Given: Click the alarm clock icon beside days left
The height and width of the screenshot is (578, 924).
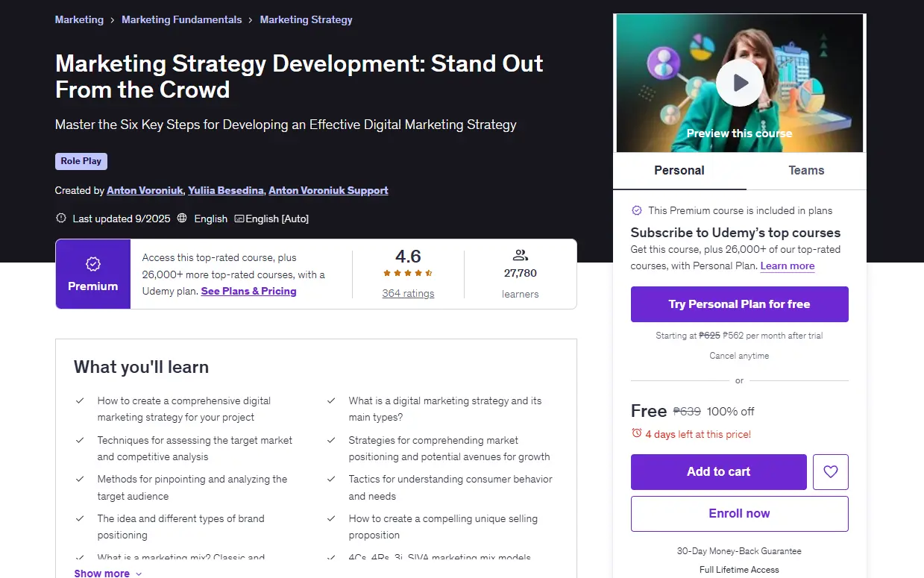Looking at the screenshot, I should 637,433.
